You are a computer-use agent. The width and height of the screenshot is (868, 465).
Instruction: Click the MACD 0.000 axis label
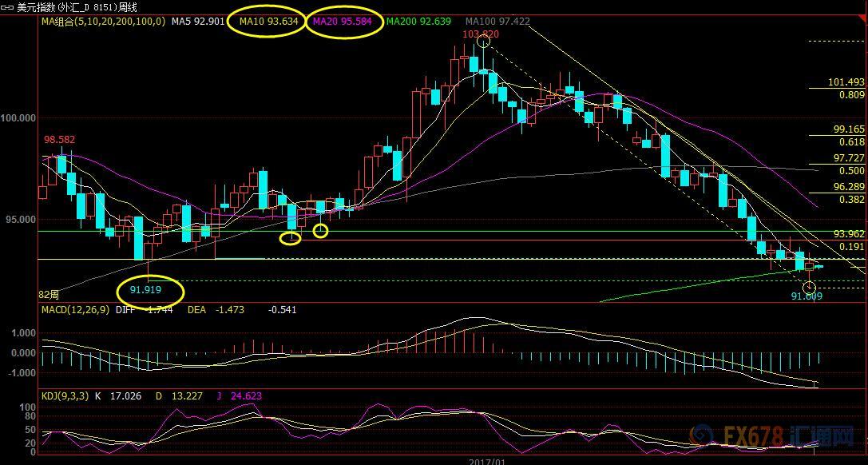coord(23,352)
